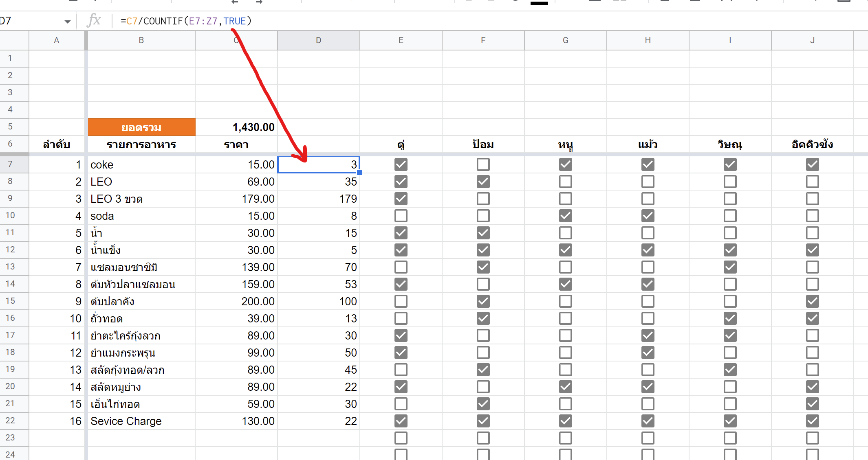Uncheck หนู checkbox in สลัดหมูย่าง row

[x=566, y=387]
